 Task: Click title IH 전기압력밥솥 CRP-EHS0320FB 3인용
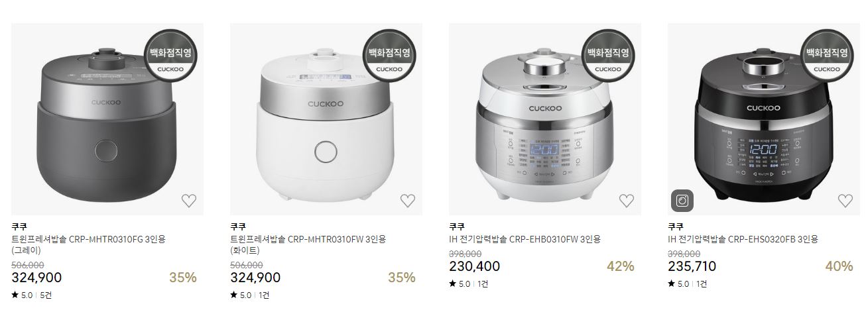point(743,240)
